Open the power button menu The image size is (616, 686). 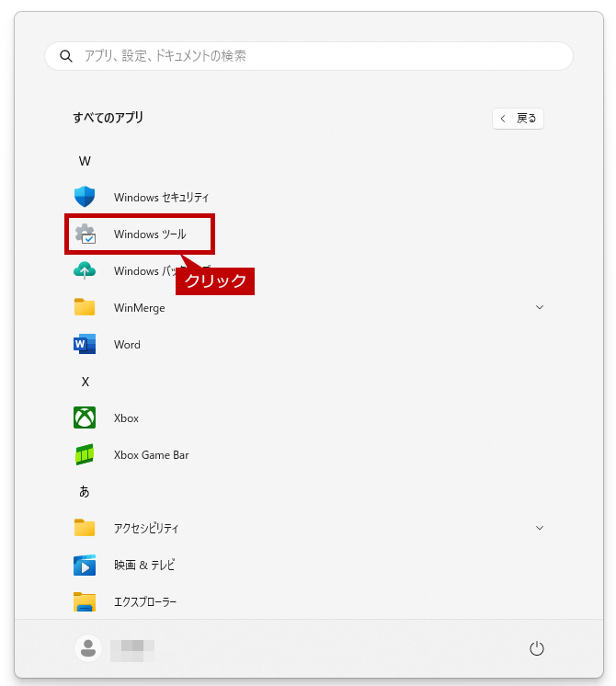pyautogui.click(x=536, y=648)
